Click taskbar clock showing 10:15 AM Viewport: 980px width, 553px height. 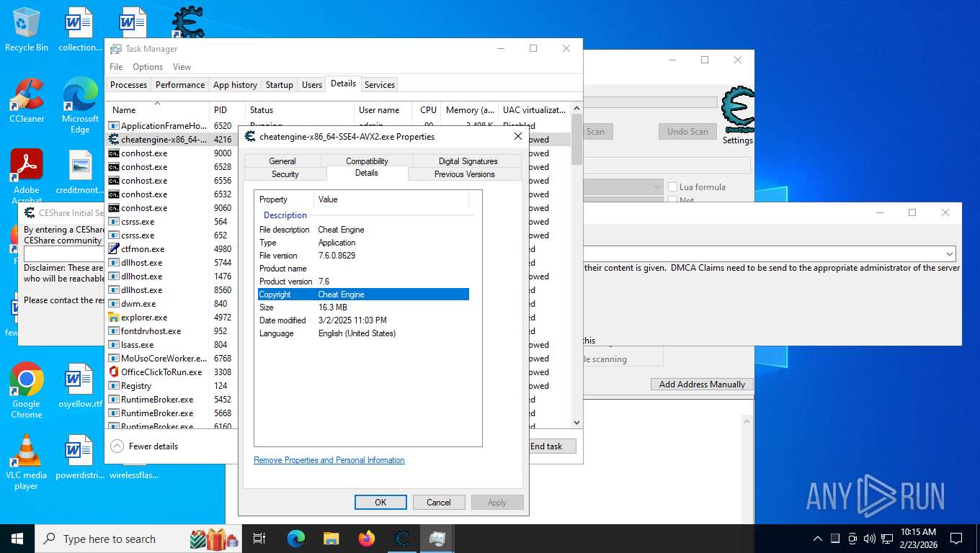[x=918, y=539]
